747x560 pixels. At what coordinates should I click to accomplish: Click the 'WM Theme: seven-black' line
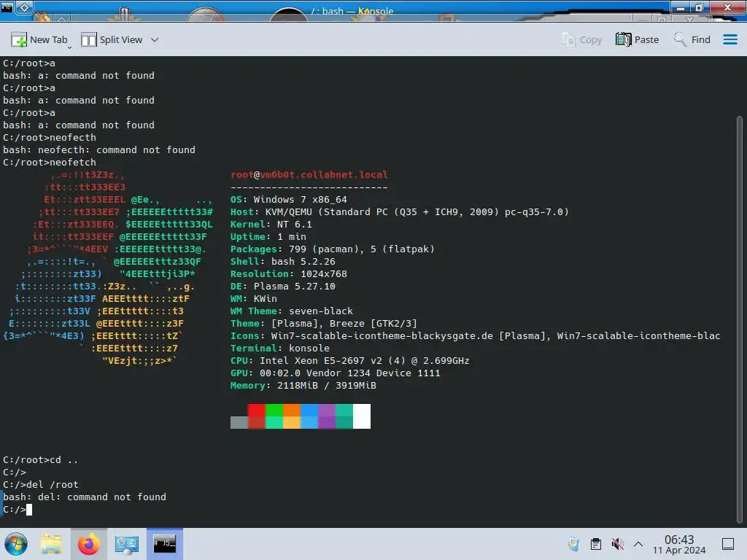pos(292,311)
